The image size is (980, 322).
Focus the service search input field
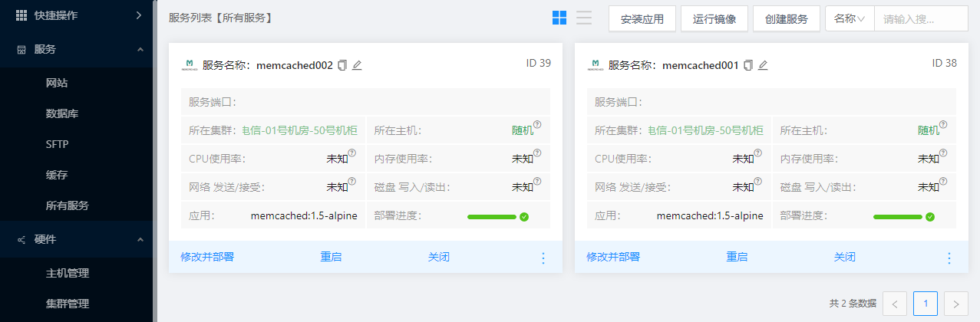(920, 18)
